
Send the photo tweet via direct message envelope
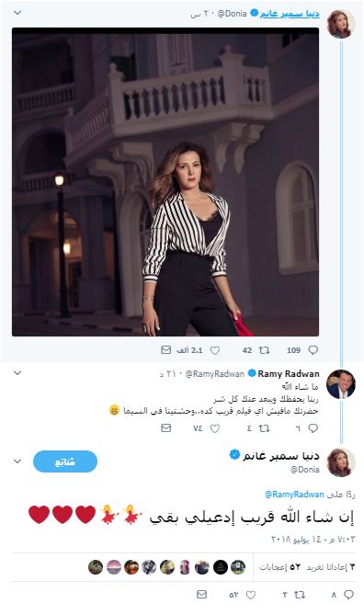pyautogui.click(x=166, y=349)
